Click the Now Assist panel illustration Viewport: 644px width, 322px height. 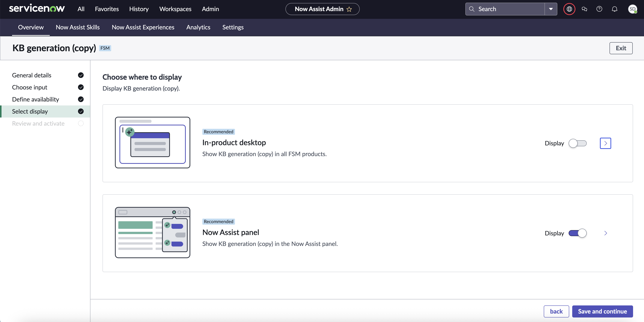(x=152, y=232)
